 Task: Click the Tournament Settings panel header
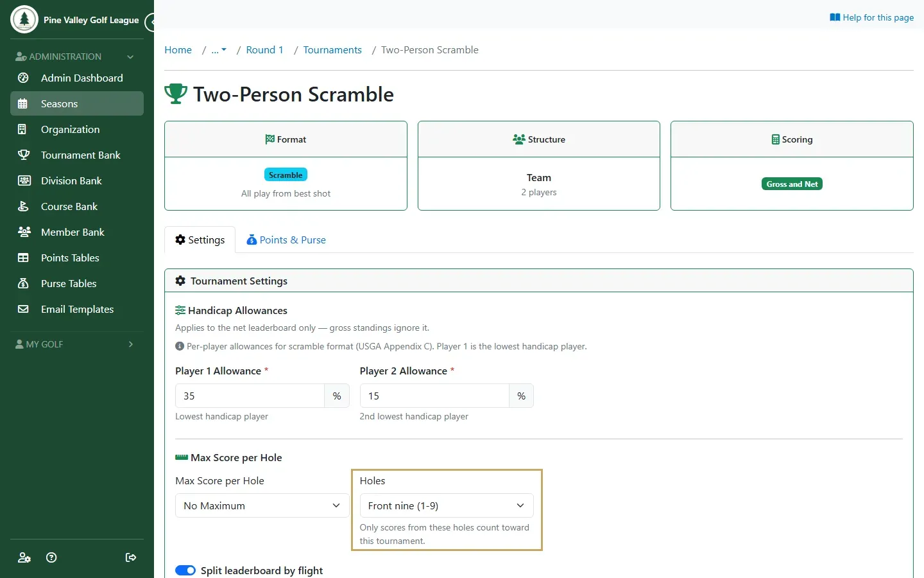coord(539,281)
